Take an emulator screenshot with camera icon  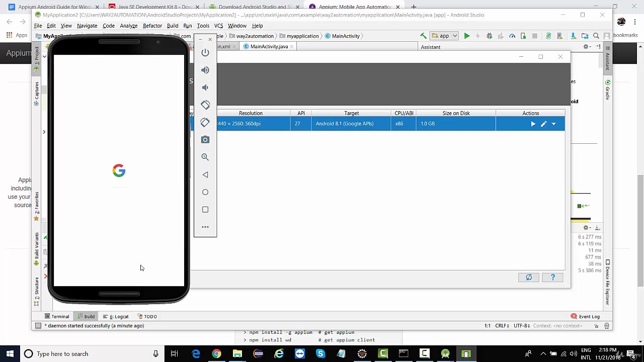pos(205,140)
